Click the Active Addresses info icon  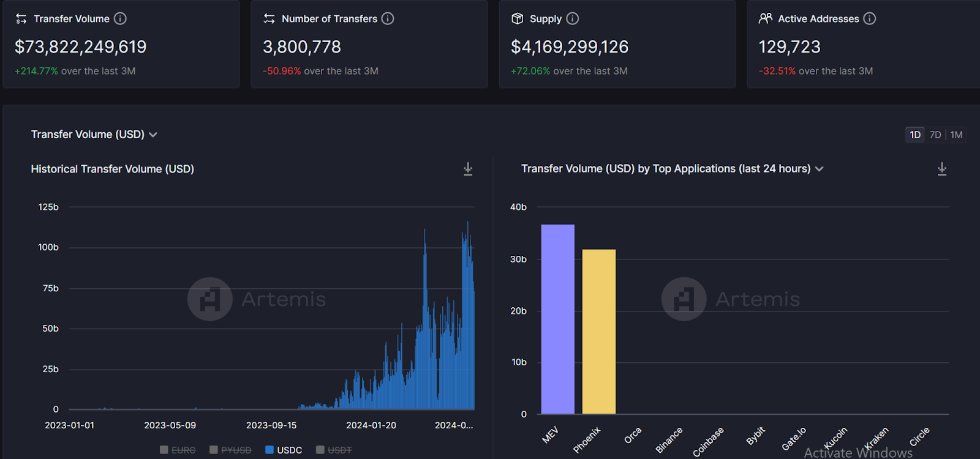(x=870, y=18)
